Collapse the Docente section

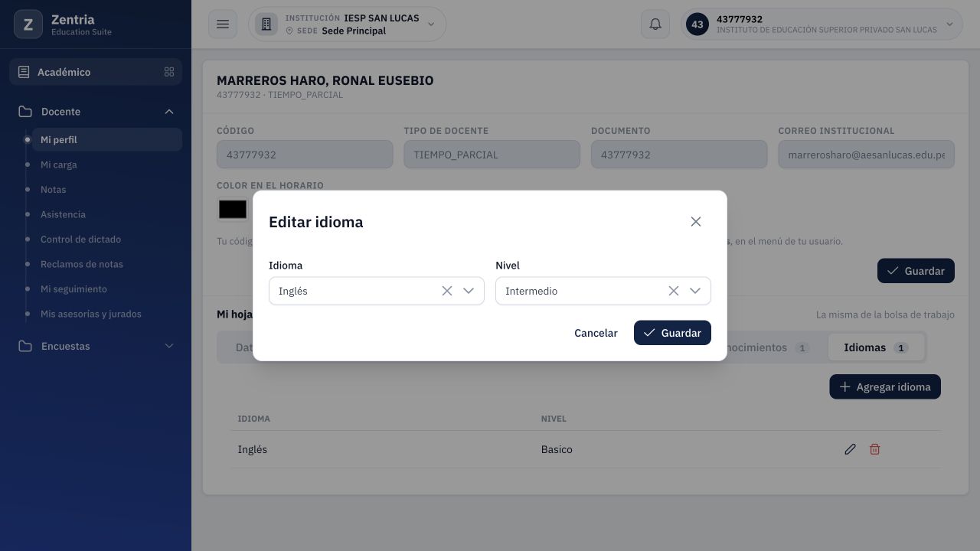click(169, 112)
